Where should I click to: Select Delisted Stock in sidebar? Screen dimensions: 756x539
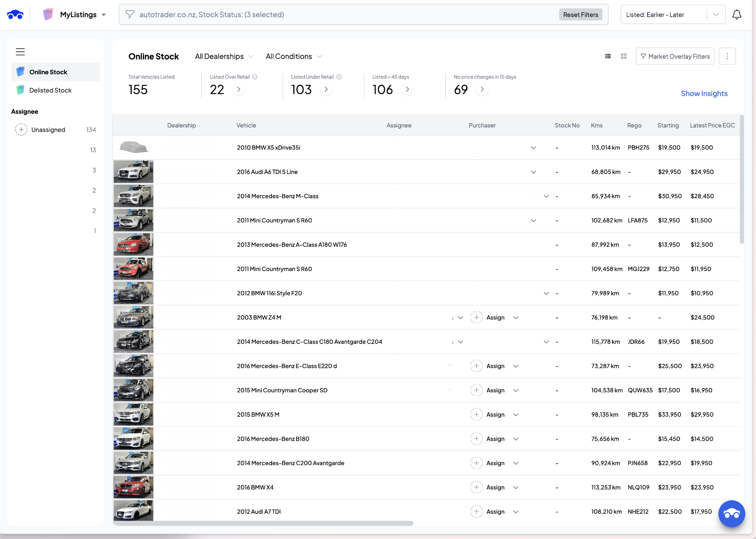[x=56, y=90]
